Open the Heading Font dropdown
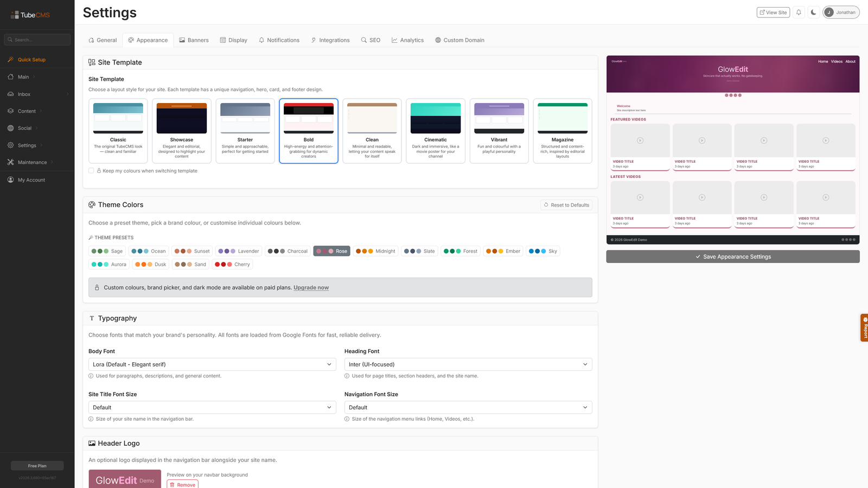The height and width of the screenshot is (488, 868). point(468,364)
